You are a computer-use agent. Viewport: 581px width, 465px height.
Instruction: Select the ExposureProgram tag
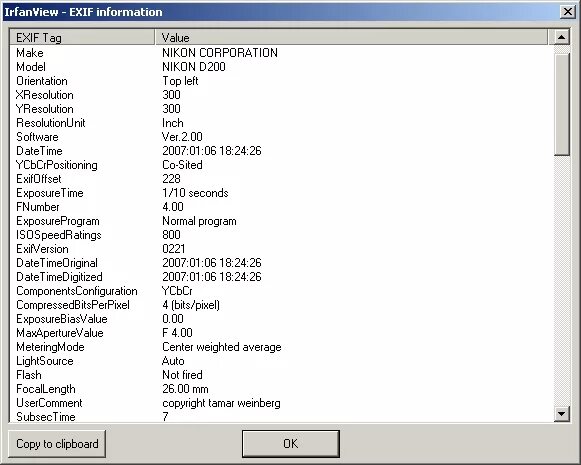pyautogui.click(x=58, y=221)
